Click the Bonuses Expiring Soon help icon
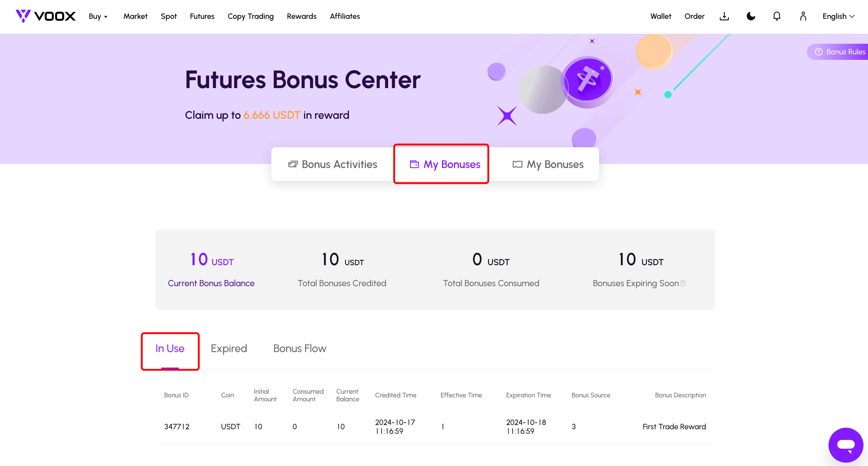The width and height of the screenshot is (868, 466). (683, 283)
